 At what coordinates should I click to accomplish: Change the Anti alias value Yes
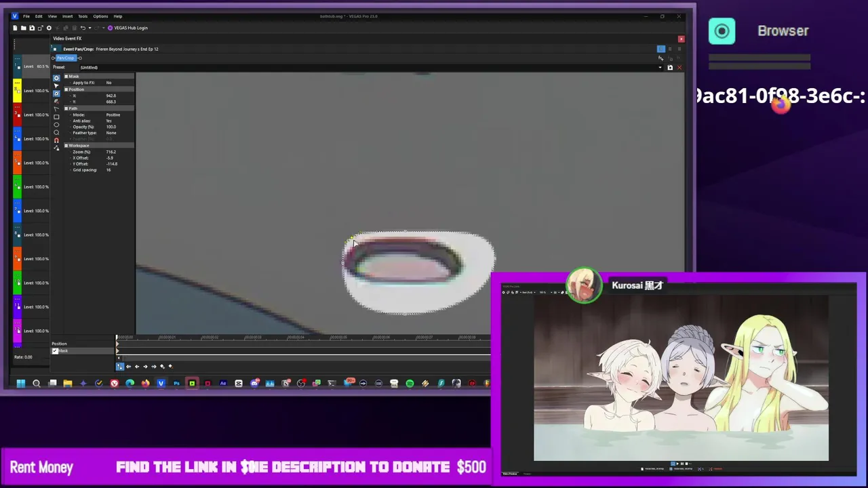click(x=108, y=121)
